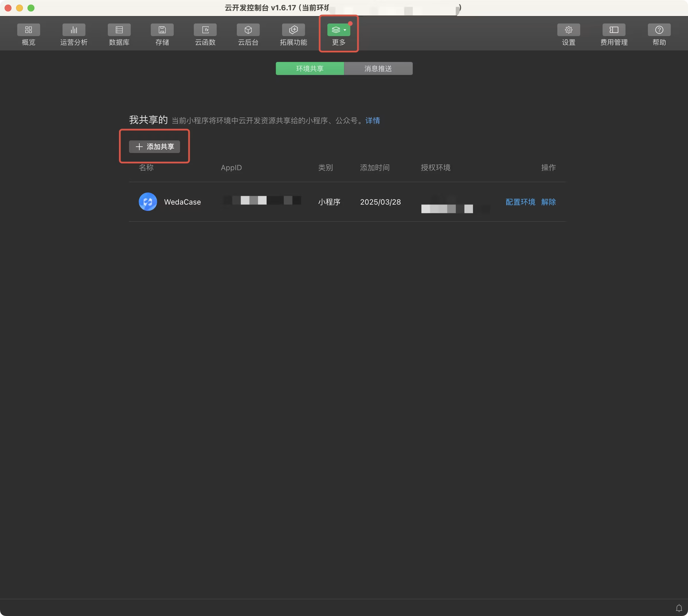Click 配置环境 for WedaCase
Viewport: 688px width, 616px height.
(x=520, y=202)
